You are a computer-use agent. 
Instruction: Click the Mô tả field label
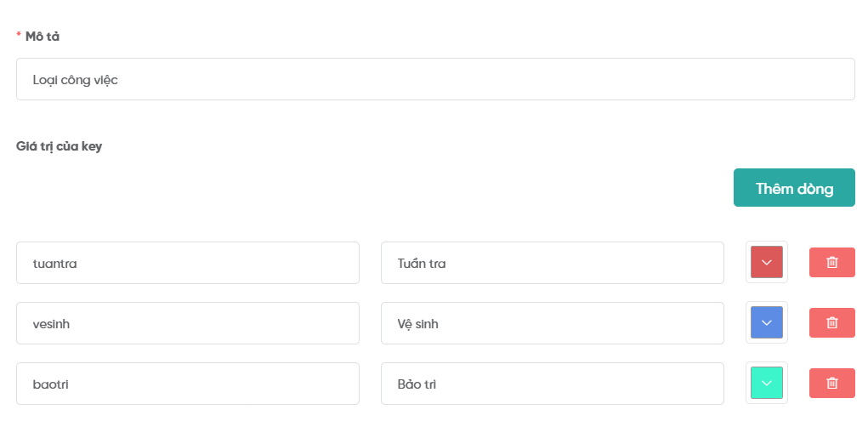[x=43, y=37]
